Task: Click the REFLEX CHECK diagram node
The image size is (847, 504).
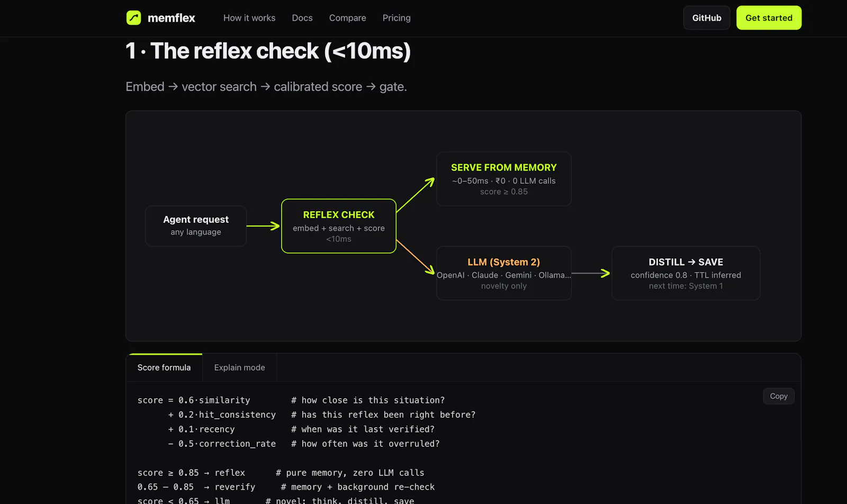Action: pos(339,226)
